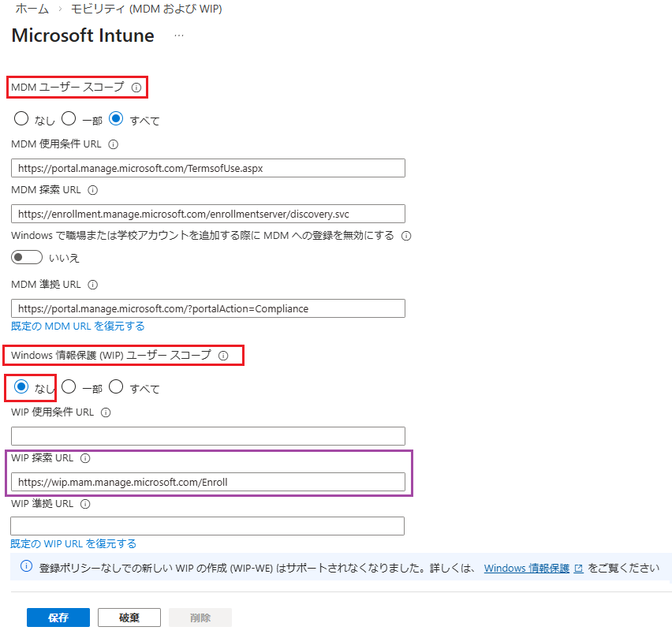Click the 保存 button
The height and width of the screenshot is (638, 672).
(58, 617)
